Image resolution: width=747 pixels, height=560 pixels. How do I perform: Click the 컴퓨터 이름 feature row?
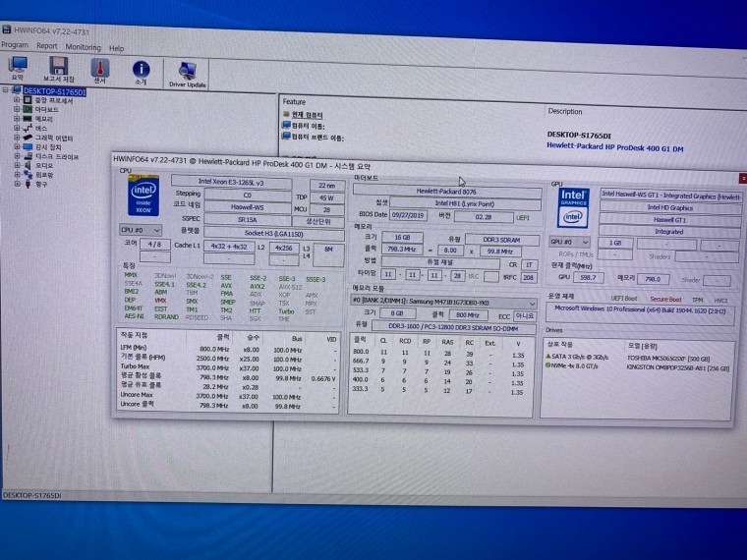pyautogui.click(x=308, y=126)
